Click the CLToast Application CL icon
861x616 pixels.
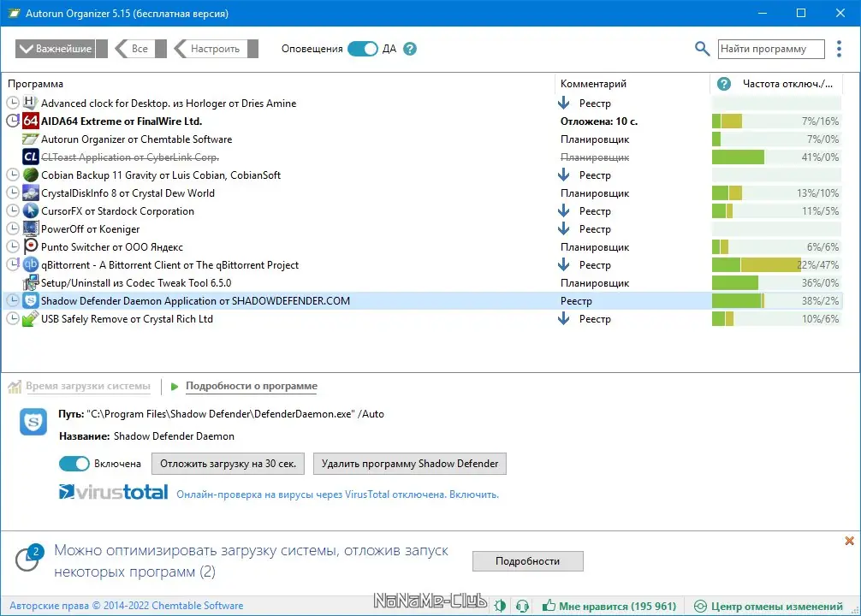31,157
